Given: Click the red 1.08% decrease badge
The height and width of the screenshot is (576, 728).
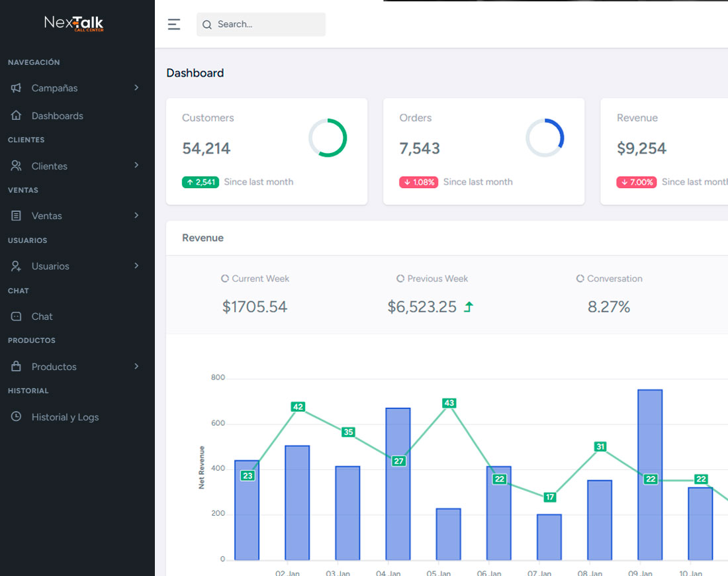Looking at the screenshot, I should point(419,182).
